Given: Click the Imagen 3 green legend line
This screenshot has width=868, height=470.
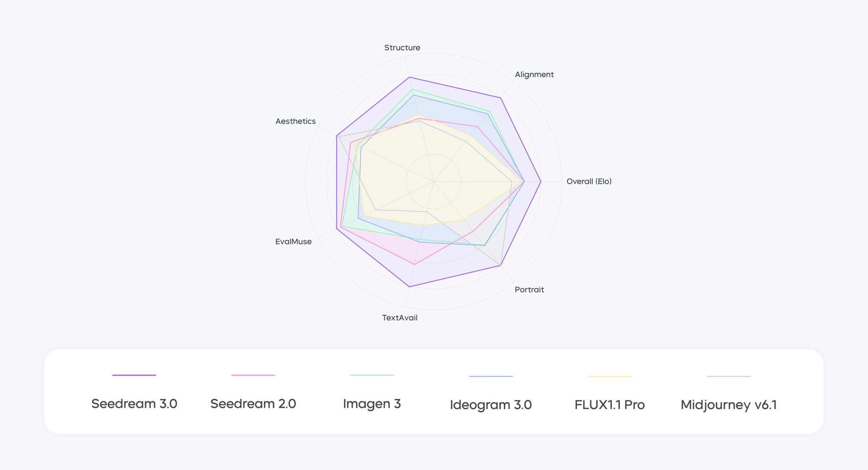Looking at the screenshot, I should [372, 375].
